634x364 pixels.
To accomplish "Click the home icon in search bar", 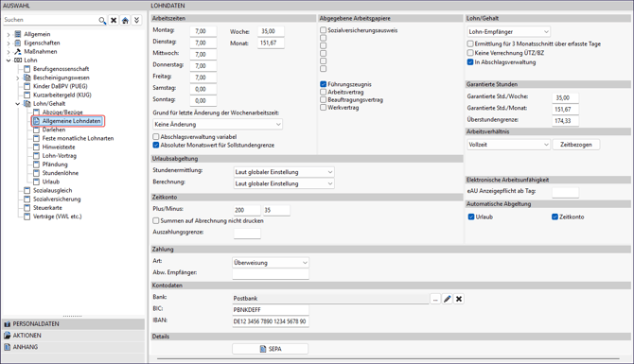I will pyautogui.click(x=125, y=20).
